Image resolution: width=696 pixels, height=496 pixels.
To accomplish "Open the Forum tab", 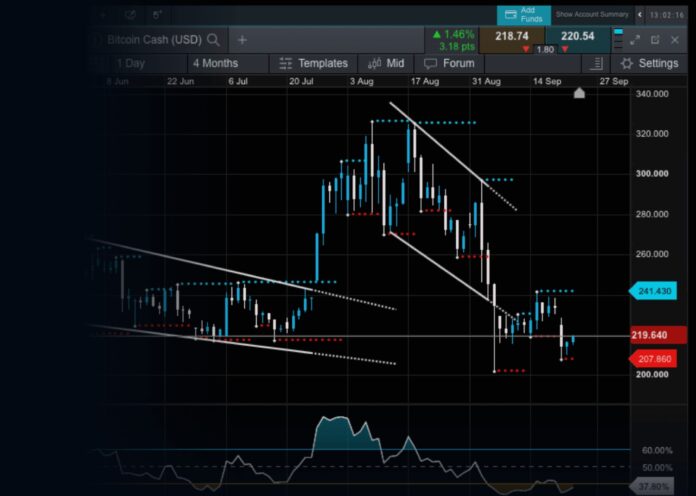I will [x=449, y=63].
